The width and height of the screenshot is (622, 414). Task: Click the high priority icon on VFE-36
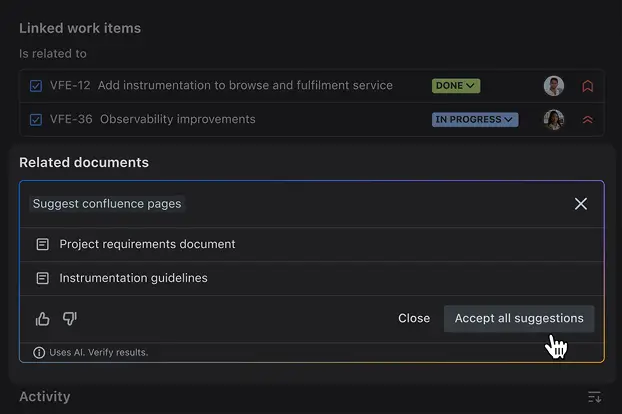(588, 120)
